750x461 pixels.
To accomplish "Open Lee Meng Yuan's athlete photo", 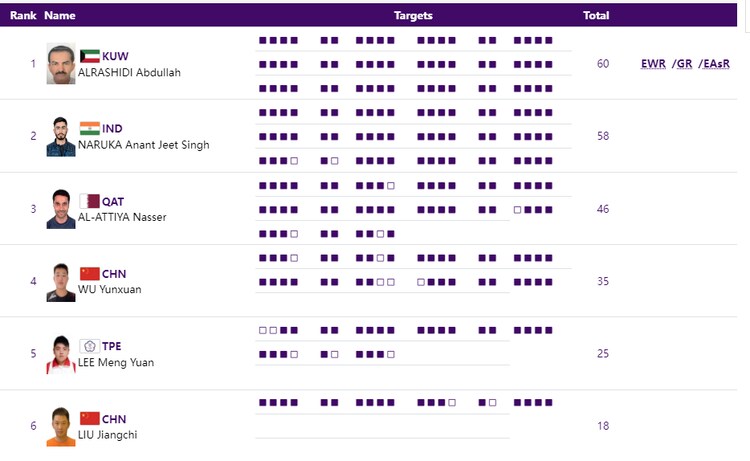I will 60,354.
